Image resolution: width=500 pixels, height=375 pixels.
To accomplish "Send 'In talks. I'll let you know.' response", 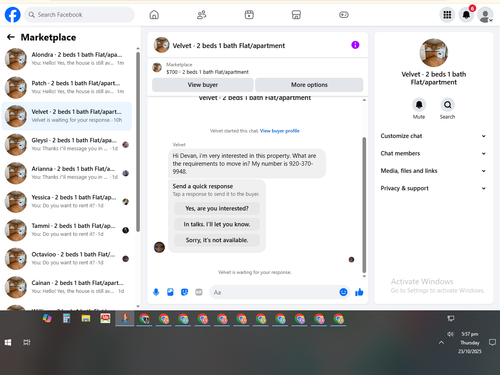I will tap(217, 224).
